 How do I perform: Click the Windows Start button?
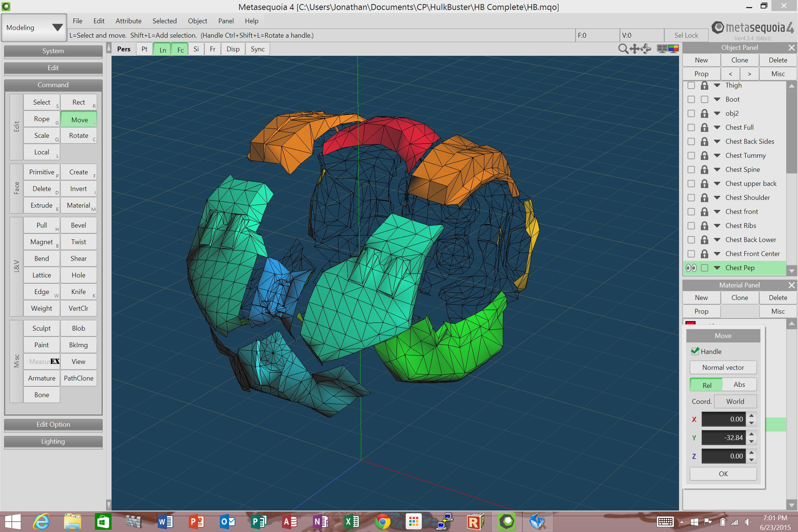[x=13, y=522]
